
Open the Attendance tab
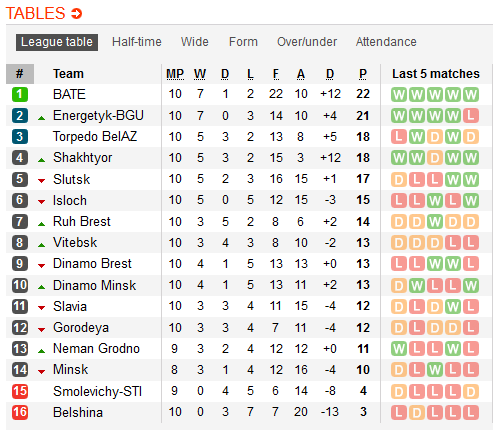point(386,42)
